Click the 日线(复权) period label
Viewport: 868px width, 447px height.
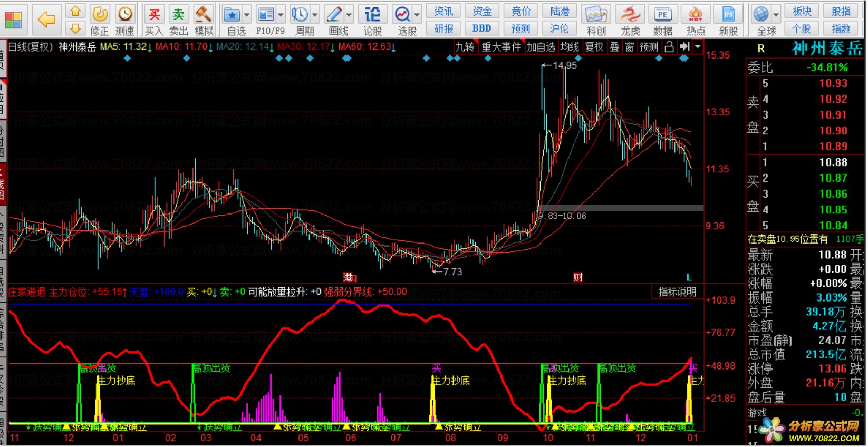point(31,47)
